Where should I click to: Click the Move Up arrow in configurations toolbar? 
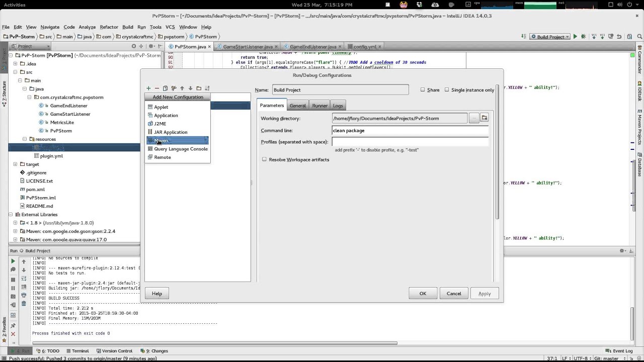182,88
